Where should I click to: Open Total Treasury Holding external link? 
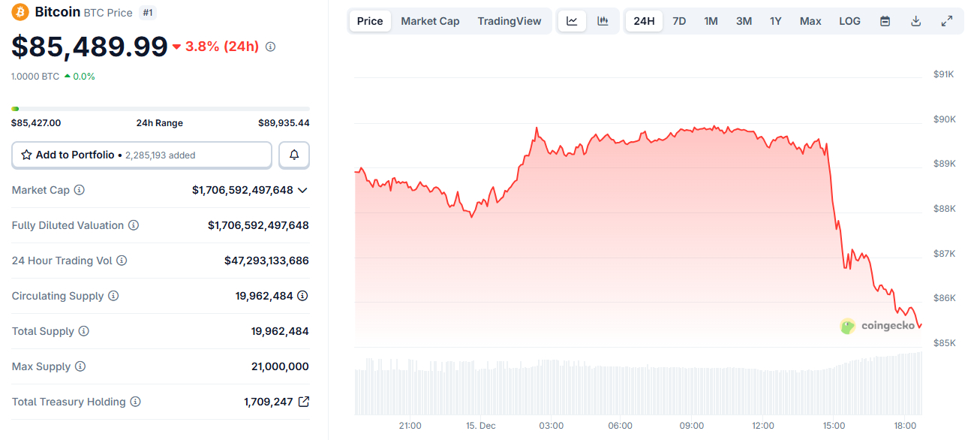[303, 402]
